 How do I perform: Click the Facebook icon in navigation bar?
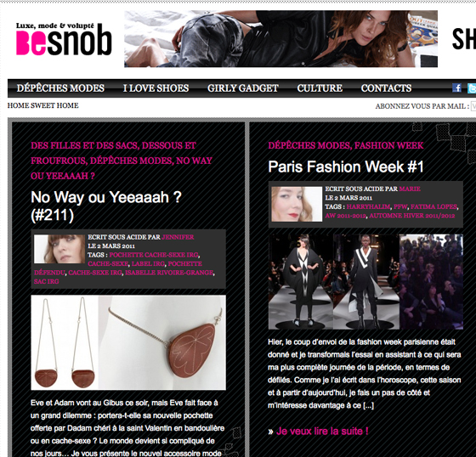tap(456, 88)
